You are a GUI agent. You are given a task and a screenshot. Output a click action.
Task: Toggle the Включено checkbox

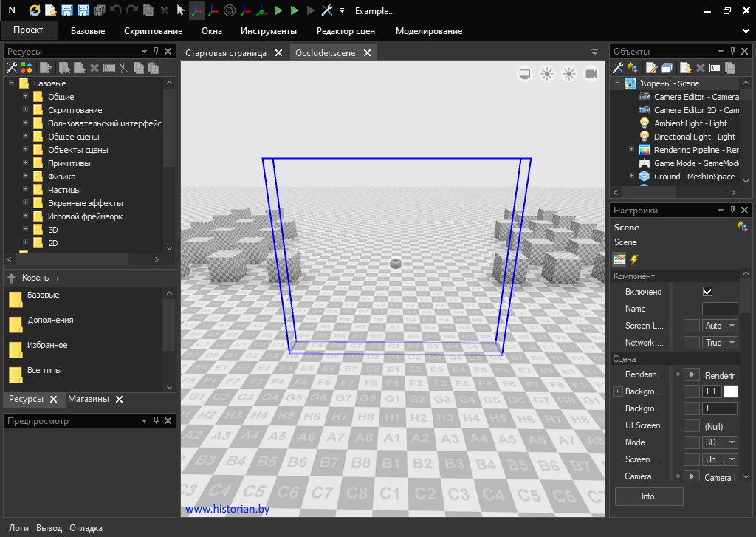point(707,292)
